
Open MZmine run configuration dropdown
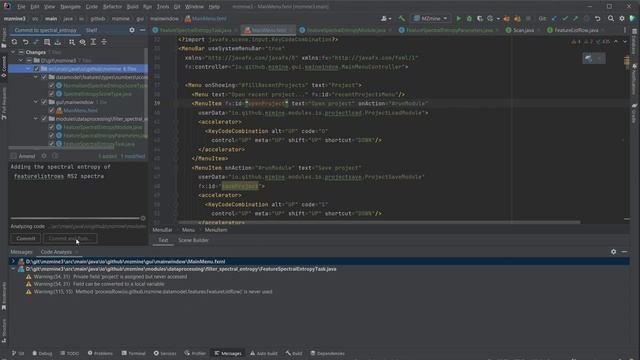pos(431,18)
